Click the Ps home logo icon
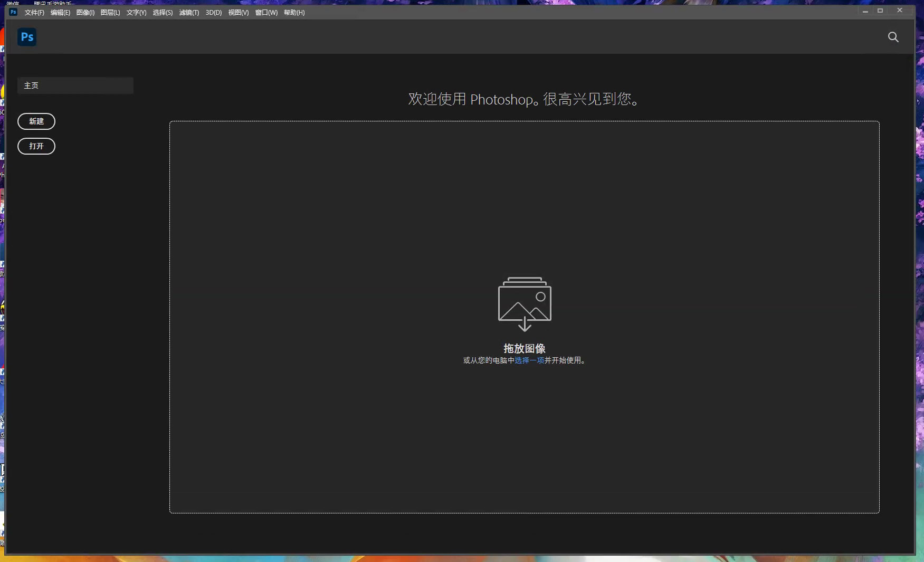924x562 pixels. pos(27,37)
